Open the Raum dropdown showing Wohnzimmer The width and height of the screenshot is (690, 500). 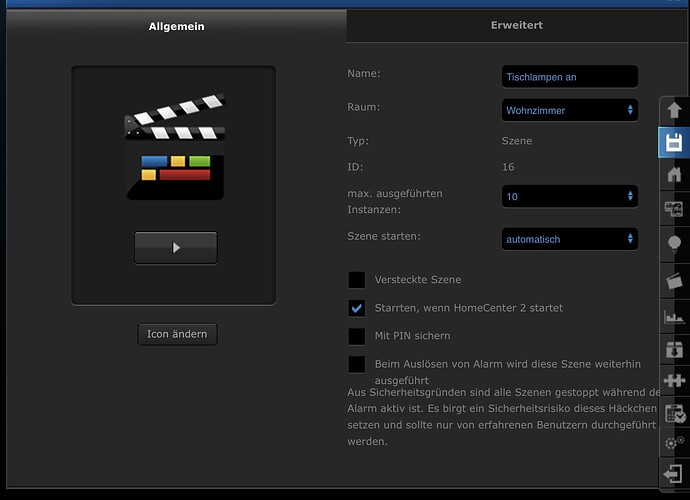coord(569,110)
